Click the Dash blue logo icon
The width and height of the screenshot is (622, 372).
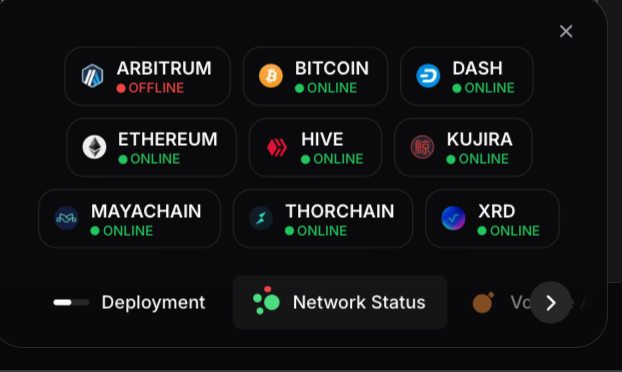pos(428,76)
